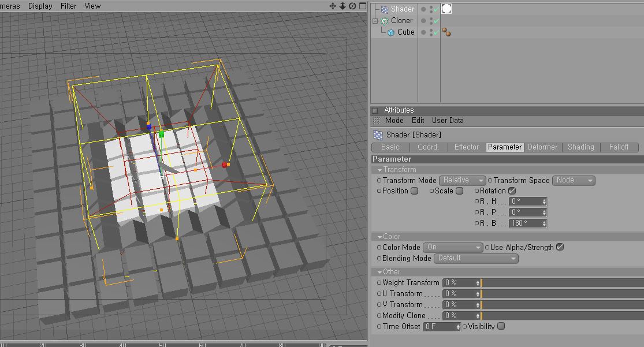Click the Shader effector icon in object list
The height and width of the screenshot is (347, 644).
pyautogui.click(x=385, y=9)
